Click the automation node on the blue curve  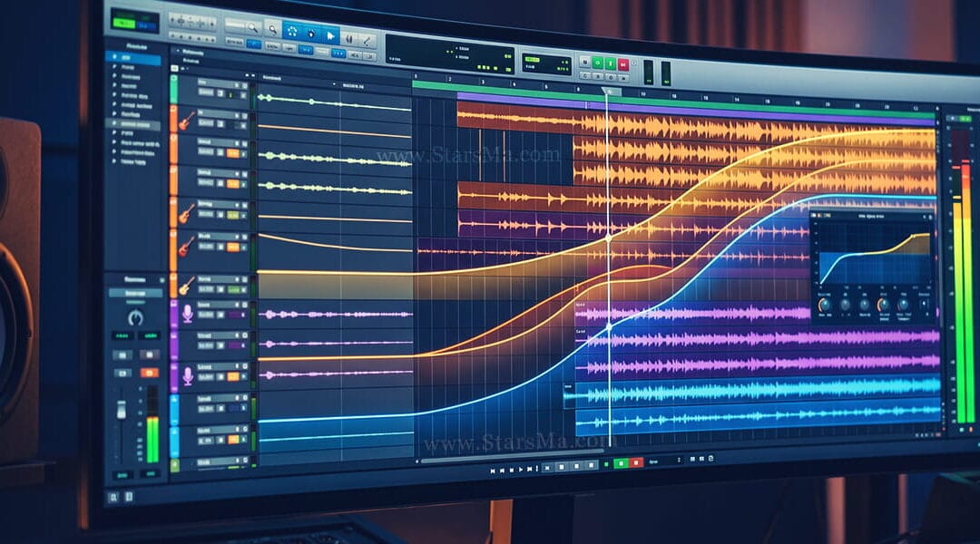pos(610,326)
